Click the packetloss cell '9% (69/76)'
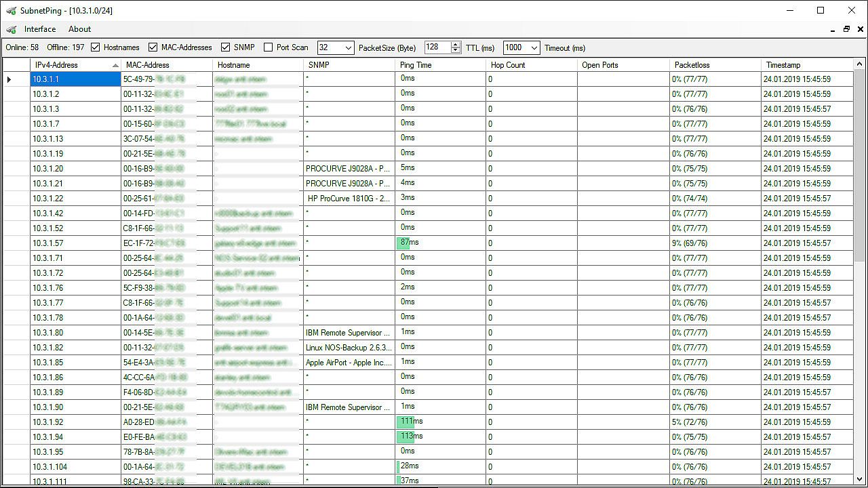Image resolution: width=868 pixels, height=488 pixels. pyautogui.click(x=715, y=243)
